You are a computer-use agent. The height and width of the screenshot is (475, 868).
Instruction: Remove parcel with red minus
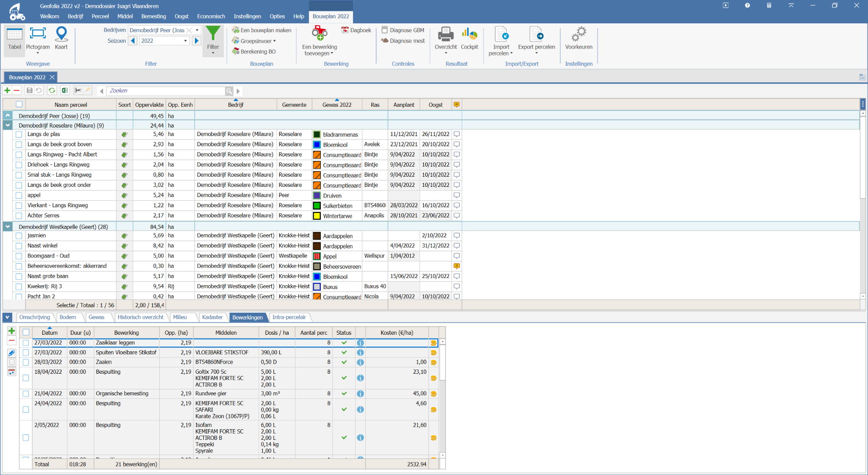17,90
